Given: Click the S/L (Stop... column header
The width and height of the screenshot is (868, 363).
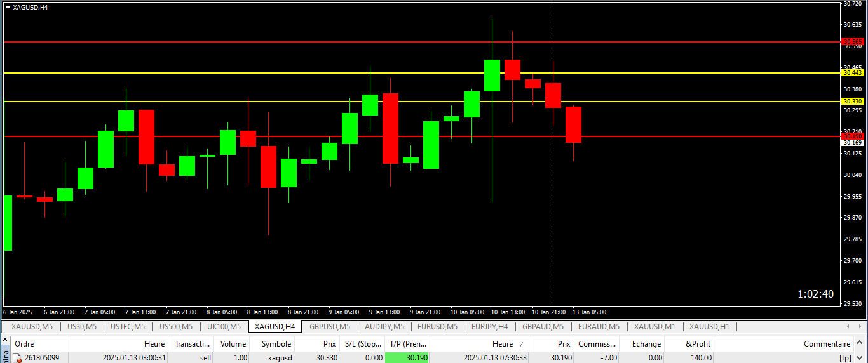Looking at the screenshot, I should click(361, 344).
